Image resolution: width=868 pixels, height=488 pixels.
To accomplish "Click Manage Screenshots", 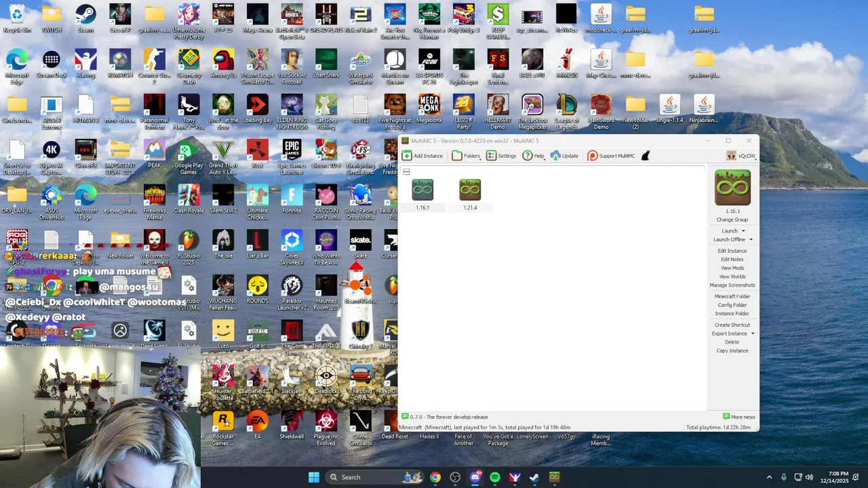I will click(732, 285).
